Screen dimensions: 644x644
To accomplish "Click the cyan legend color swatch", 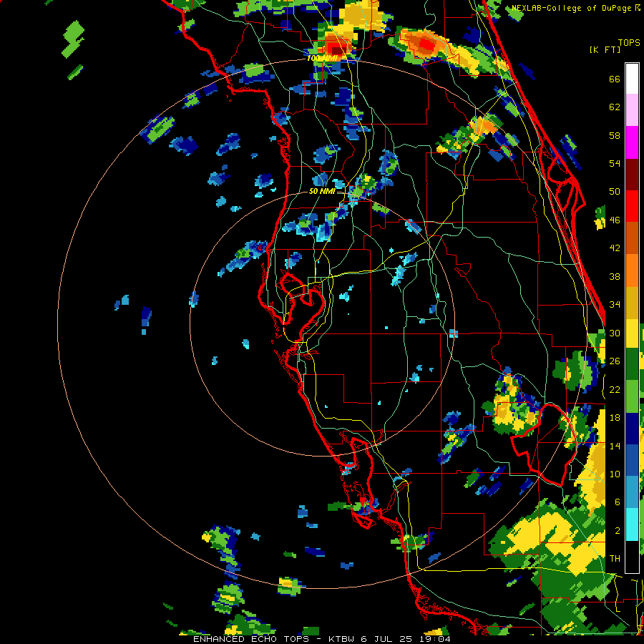I will click(632, 525).
